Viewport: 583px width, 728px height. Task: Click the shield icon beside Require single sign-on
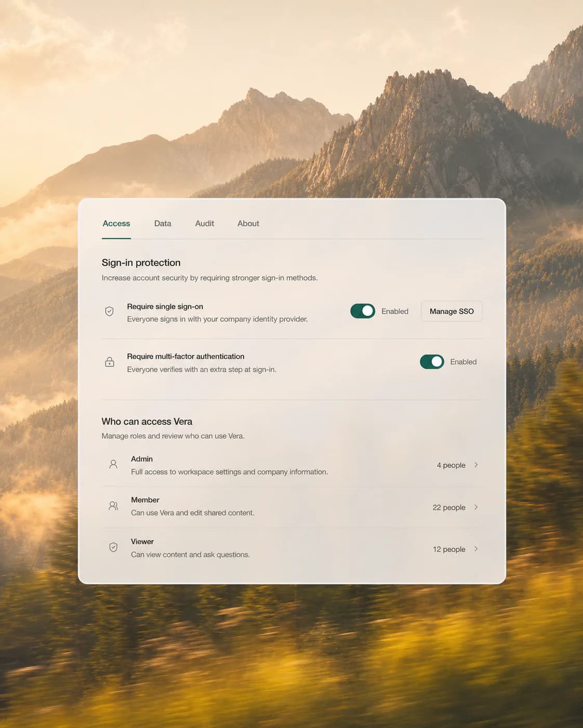coord(109,311)
